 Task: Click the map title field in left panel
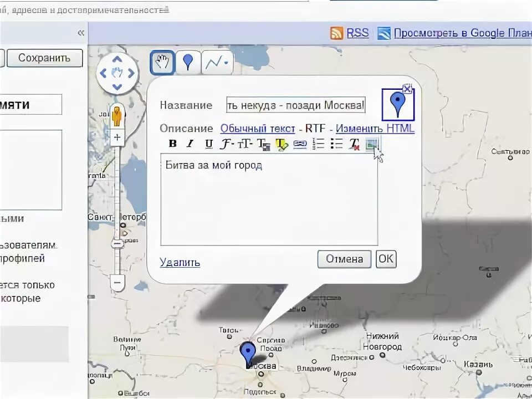[31, 105]
